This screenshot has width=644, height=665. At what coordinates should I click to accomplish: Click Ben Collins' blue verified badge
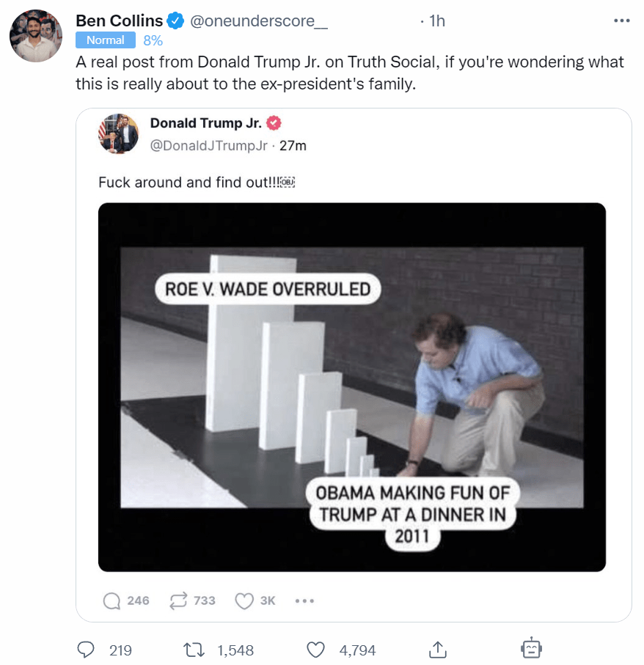click(x=175, y=21)
